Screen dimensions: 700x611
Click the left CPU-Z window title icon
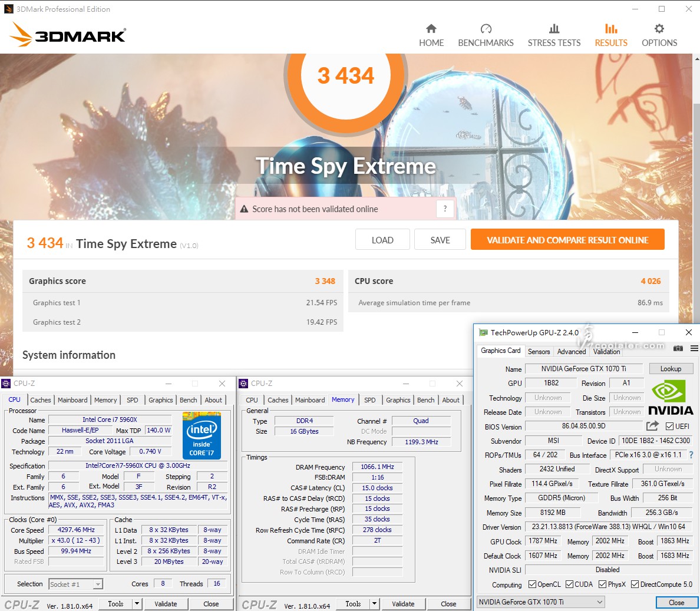[6, 384]
